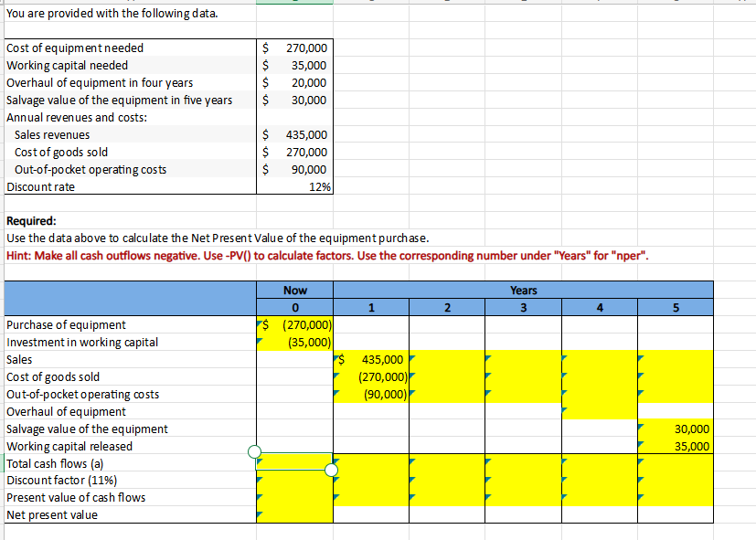Select the yellow Sales cell for year 2
The width and height of the screenshot is (756, 540).
[x=447, y=360]
